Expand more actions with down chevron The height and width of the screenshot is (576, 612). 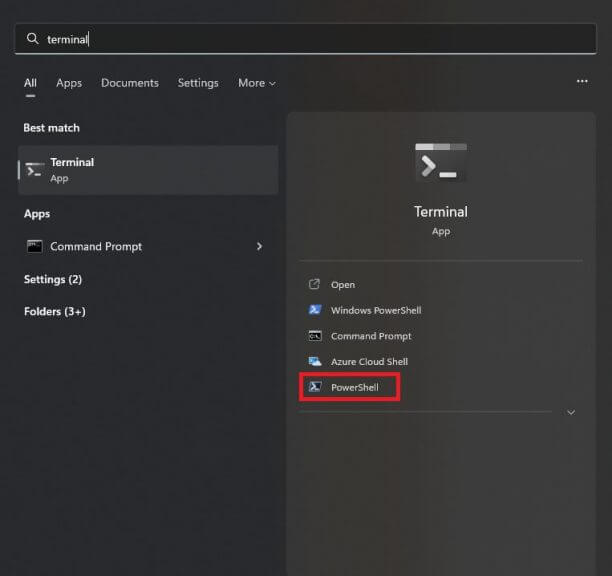coord(571,412)
